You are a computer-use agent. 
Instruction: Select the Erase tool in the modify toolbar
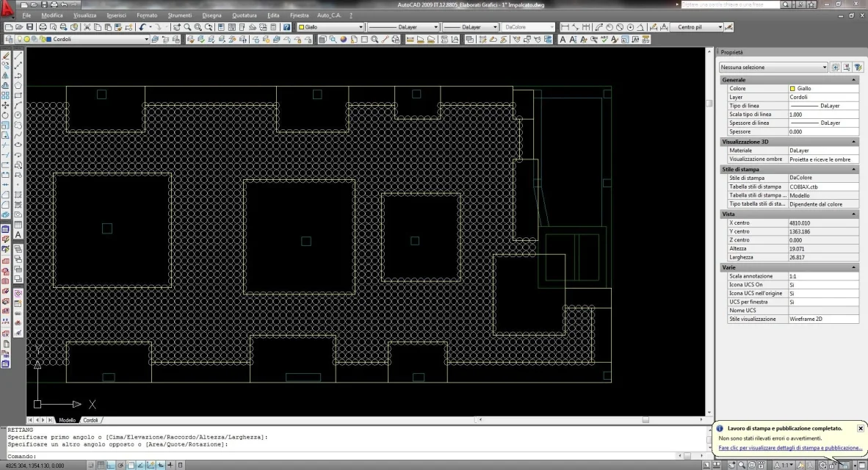(x=6, y=56)
